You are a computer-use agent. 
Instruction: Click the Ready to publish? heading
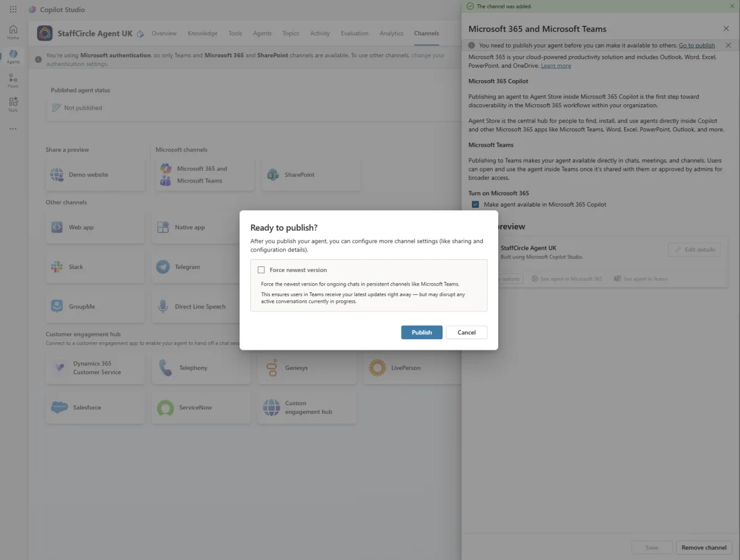[x=284, y=228]
